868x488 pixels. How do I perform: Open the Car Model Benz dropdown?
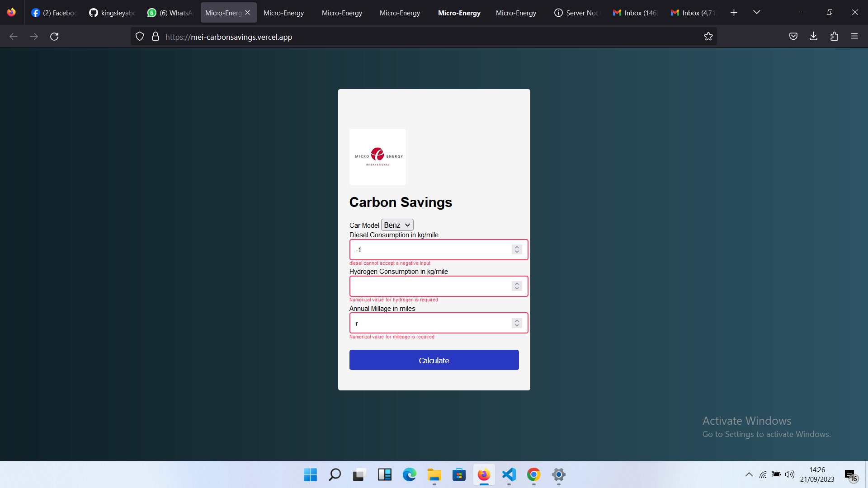(397, 225)
